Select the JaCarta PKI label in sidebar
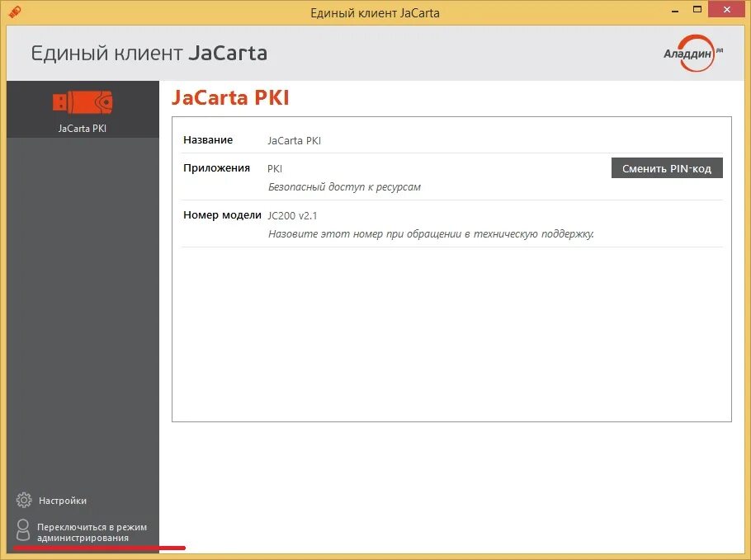The width and height of the screenshot is (751, 560). click(x=83, y=129)
